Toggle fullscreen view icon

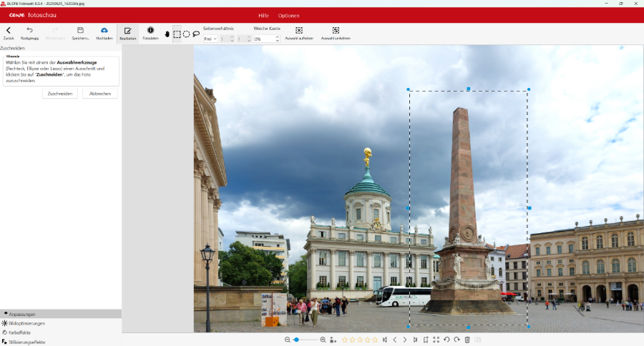(x=436, y=340)
